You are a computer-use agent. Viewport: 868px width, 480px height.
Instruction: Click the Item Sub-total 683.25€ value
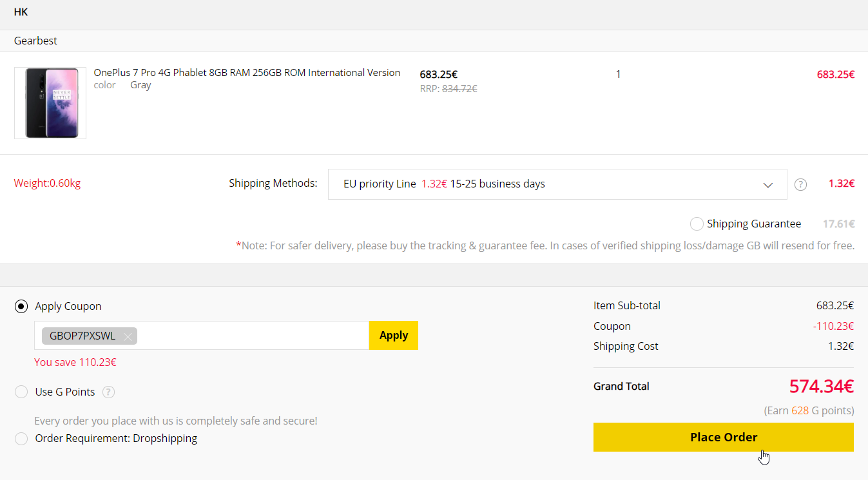pyautogui.click(x=835, y=305)
